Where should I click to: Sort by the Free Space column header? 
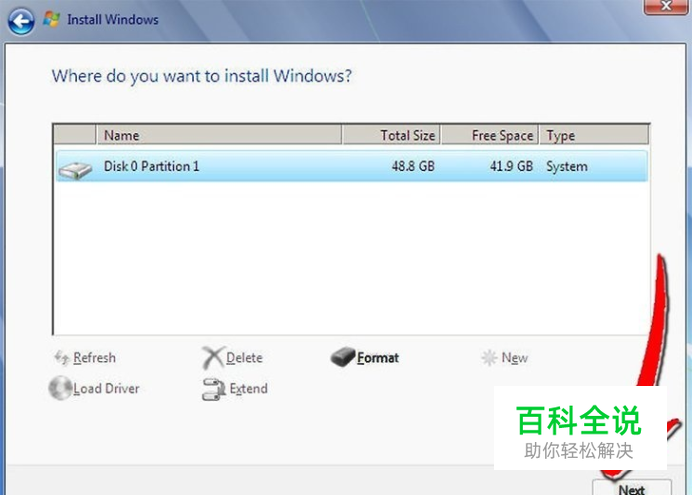tap(490, 135)
